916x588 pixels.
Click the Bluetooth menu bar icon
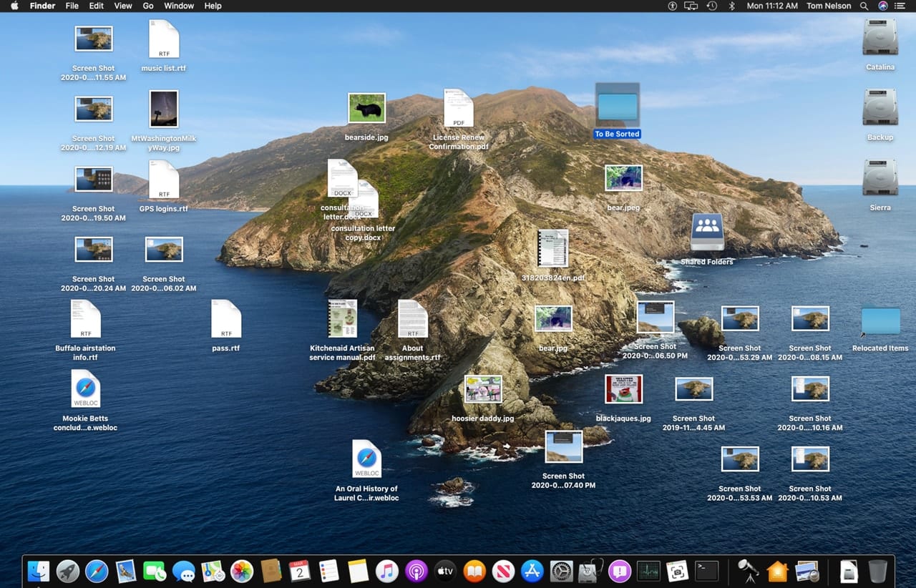(731, 6)
